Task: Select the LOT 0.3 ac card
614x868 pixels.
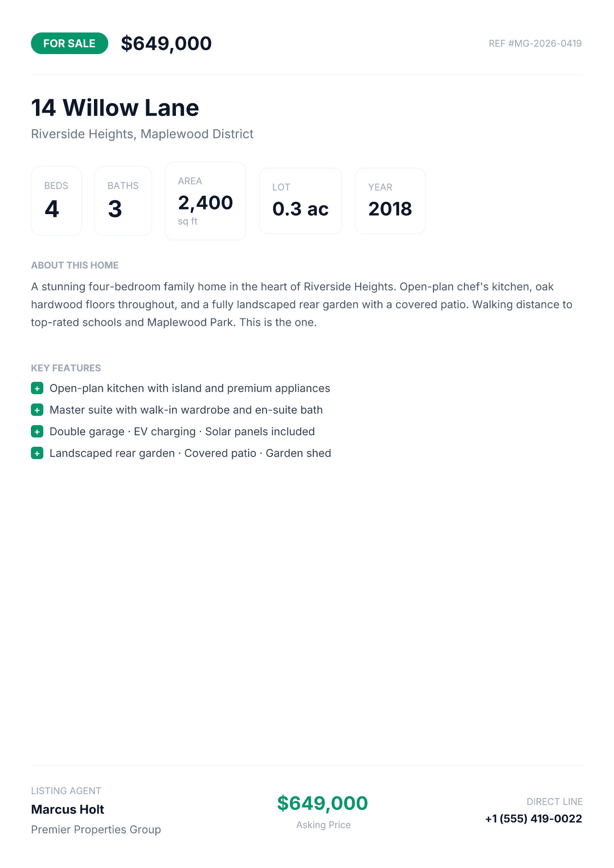Action: (x=301, y=201)
